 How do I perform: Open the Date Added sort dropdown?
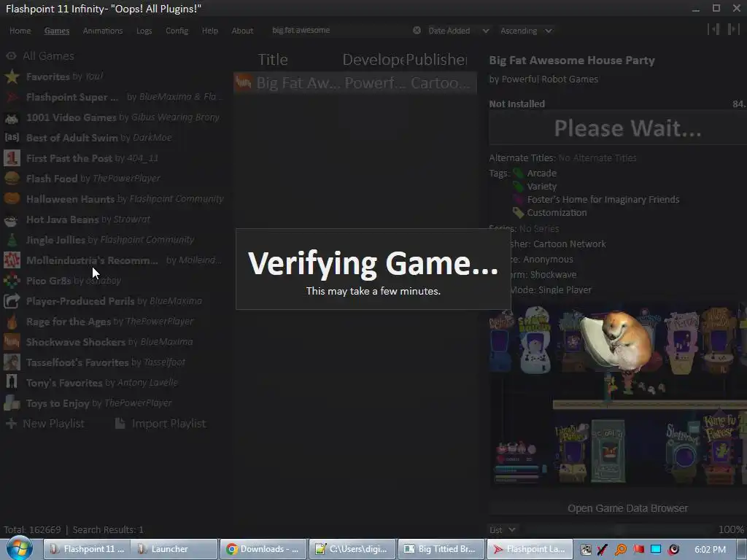click(x=458, y=31)
